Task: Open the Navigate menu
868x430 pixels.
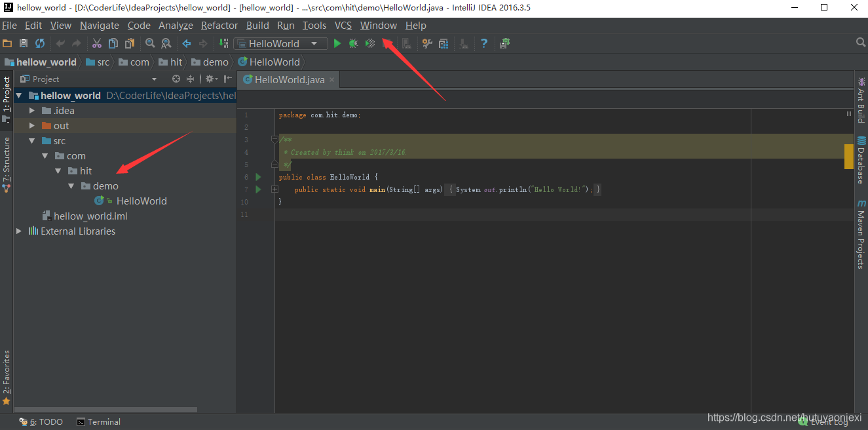Action: point(100,26)
